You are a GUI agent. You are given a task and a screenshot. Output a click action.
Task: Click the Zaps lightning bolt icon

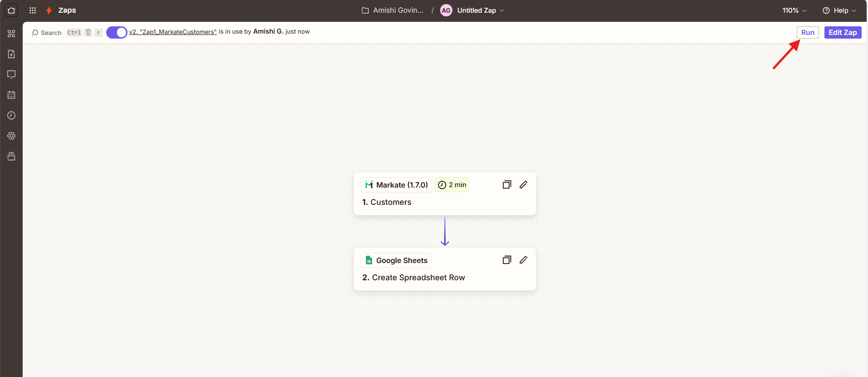(49, 10)
